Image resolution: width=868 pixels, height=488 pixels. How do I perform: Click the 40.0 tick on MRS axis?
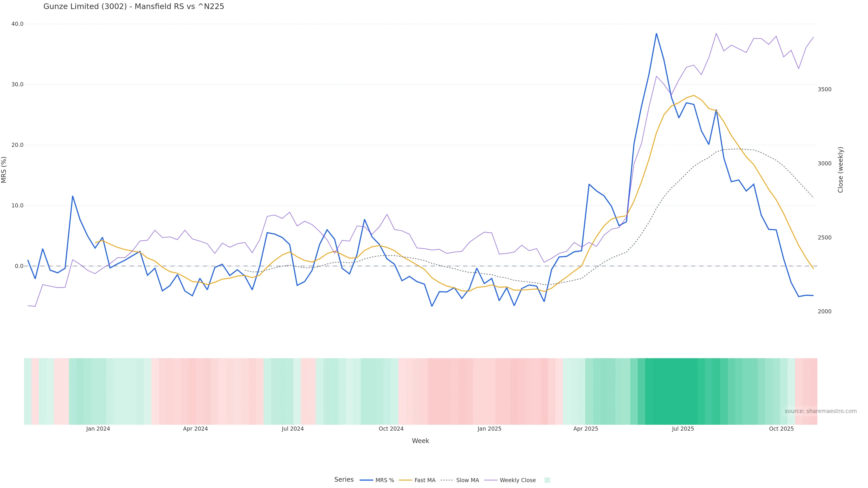click(17, 24)
